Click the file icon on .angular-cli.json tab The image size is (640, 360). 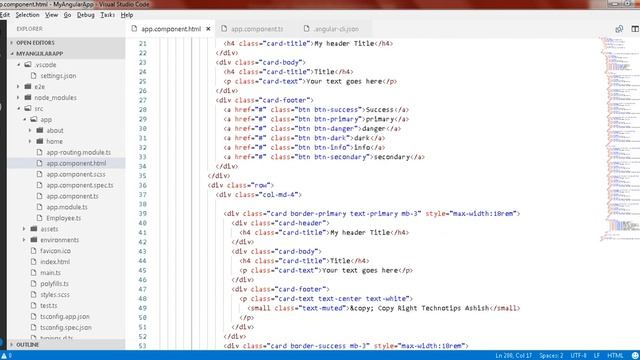click(x=307, y=29)
